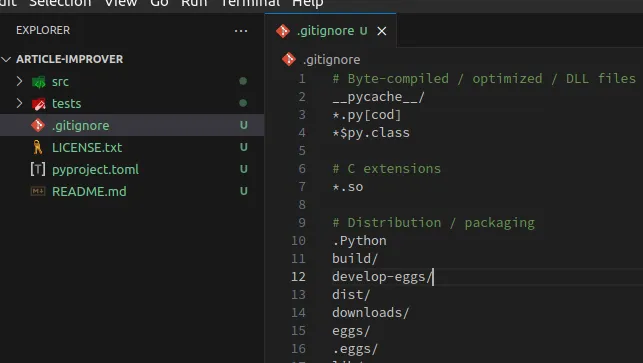Click the git icon beside .gitignore in Explorer
The image size is (643, 363).
coord(38,125)
